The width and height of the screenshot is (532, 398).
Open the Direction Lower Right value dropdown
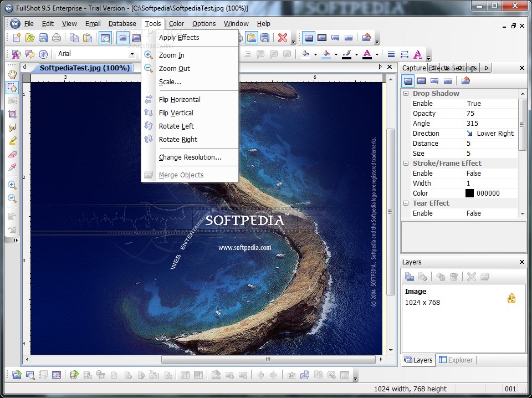(x=490, y=134)
